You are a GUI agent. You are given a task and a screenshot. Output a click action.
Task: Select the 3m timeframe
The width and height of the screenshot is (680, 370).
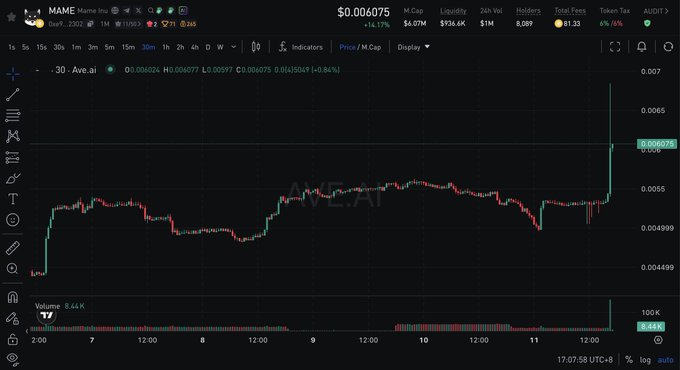click(93, 47)
